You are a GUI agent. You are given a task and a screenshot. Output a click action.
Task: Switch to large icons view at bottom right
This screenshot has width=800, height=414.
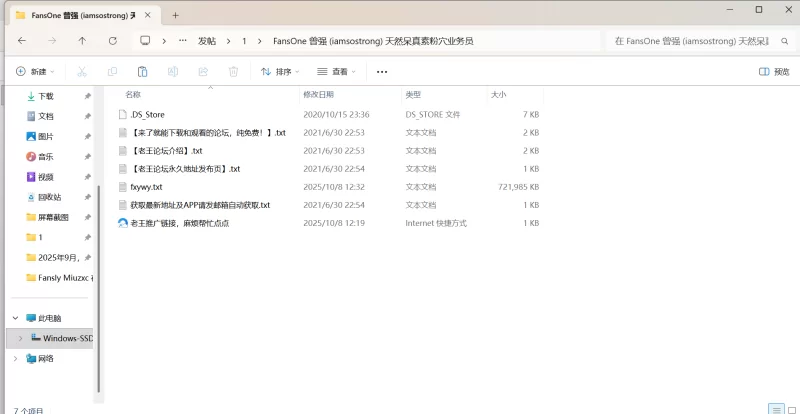pyautogui.click(x=790, y=409)
